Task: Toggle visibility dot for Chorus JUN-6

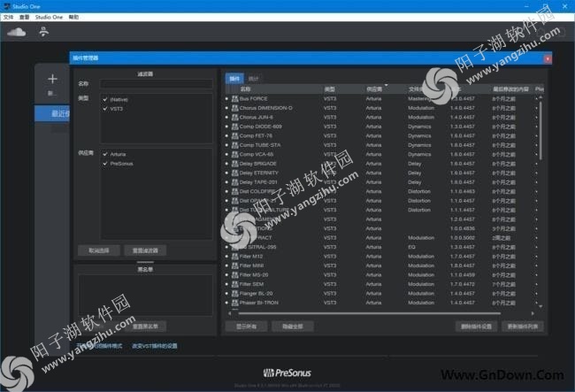Action: tap(226, 118)
